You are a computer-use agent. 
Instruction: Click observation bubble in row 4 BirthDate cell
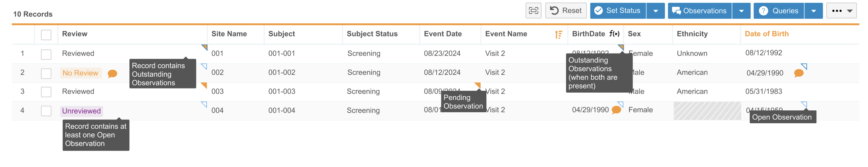click(x=616, y=110)
